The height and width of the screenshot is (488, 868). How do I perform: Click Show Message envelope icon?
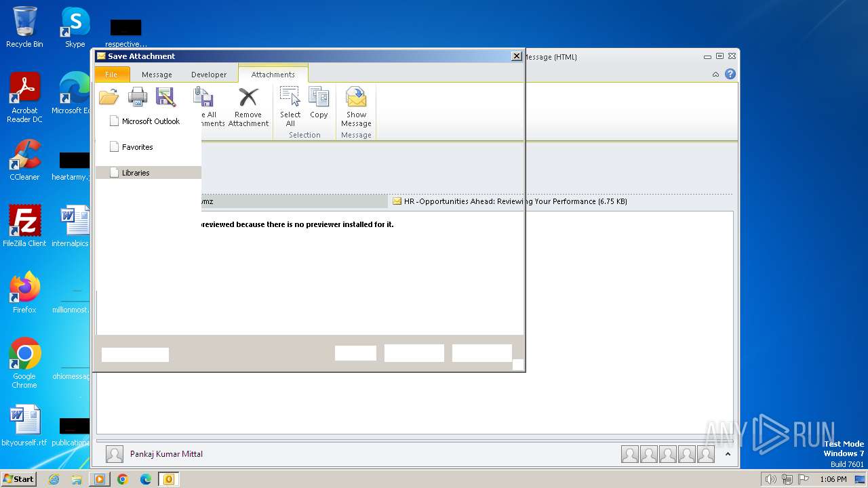tap(356, 106)
